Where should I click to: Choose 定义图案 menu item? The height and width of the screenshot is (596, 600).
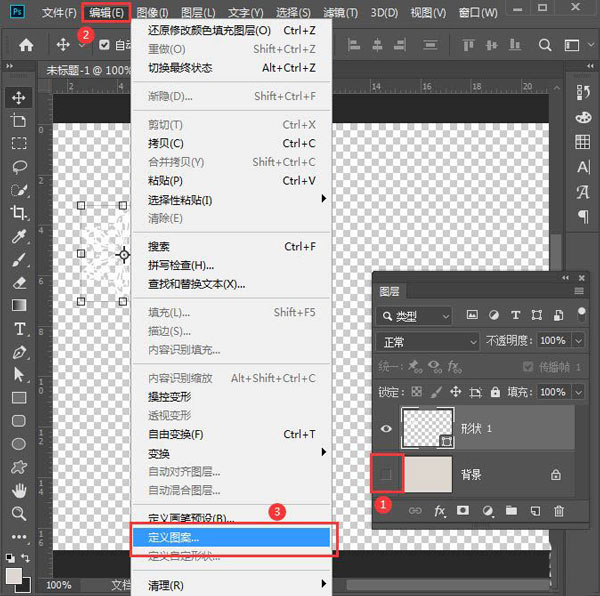tap(231, 537)
